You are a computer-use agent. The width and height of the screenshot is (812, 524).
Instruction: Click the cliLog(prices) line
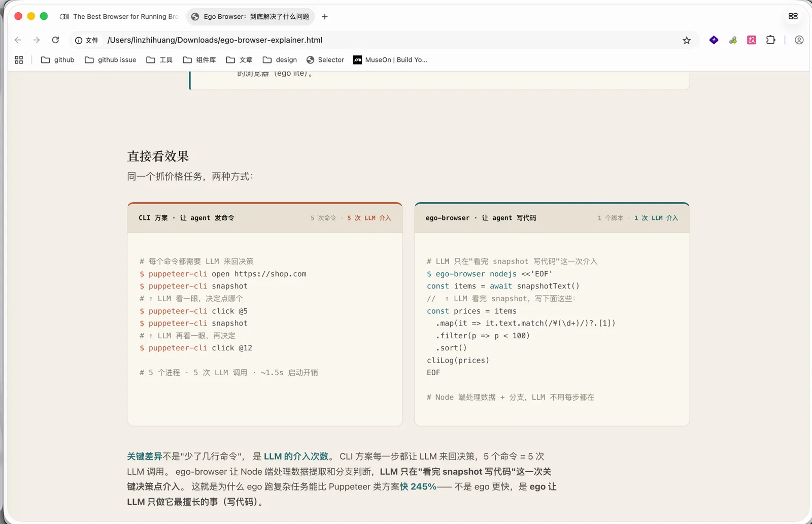458,361
